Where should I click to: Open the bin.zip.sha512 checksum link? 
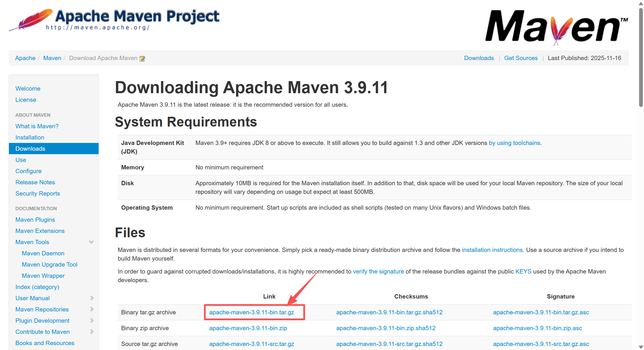click(386, 328)
